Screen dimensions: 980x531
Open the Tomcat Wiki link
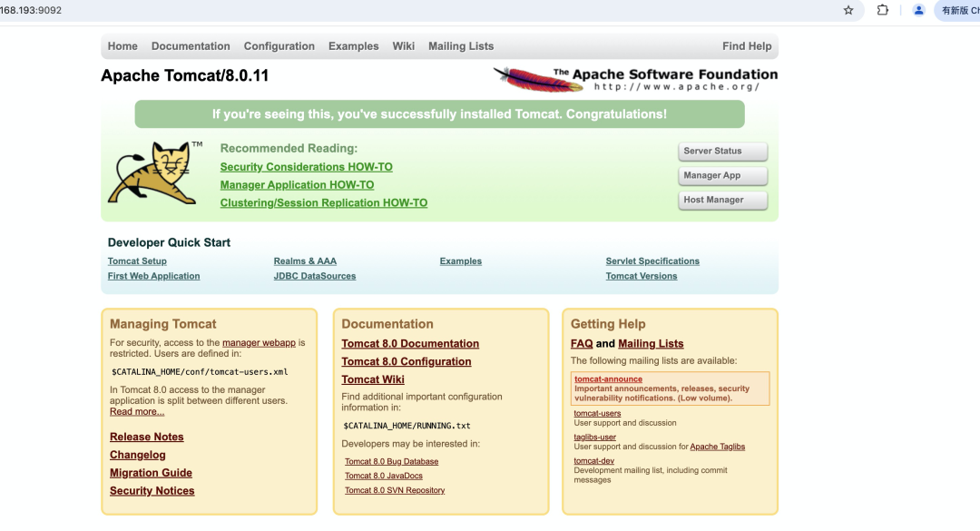pyautogui.click(x=373, y=379)
